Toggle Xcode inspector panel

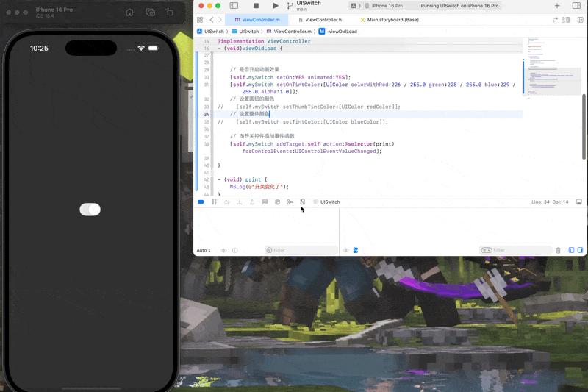click(x=577, y=6)
